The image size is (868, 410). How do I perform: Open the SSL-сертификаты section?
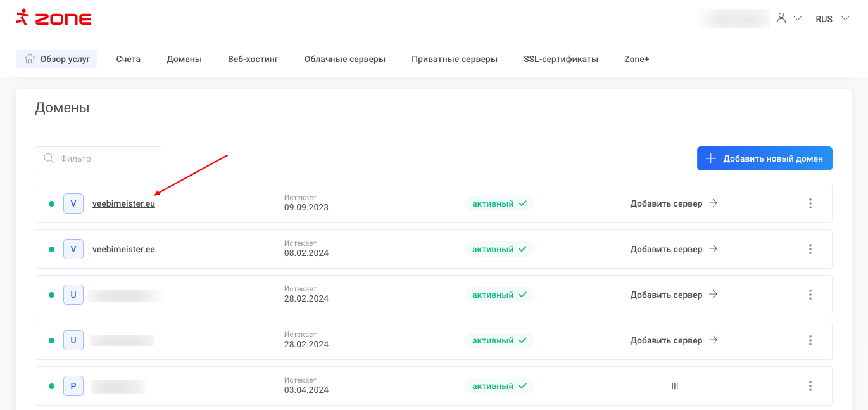[560, 59]
